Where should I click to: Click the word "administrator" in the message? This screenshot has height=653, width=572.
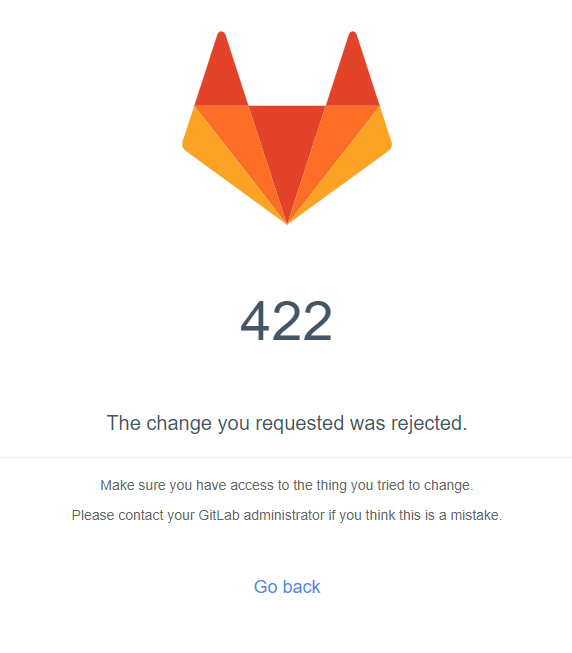point(284,515)
